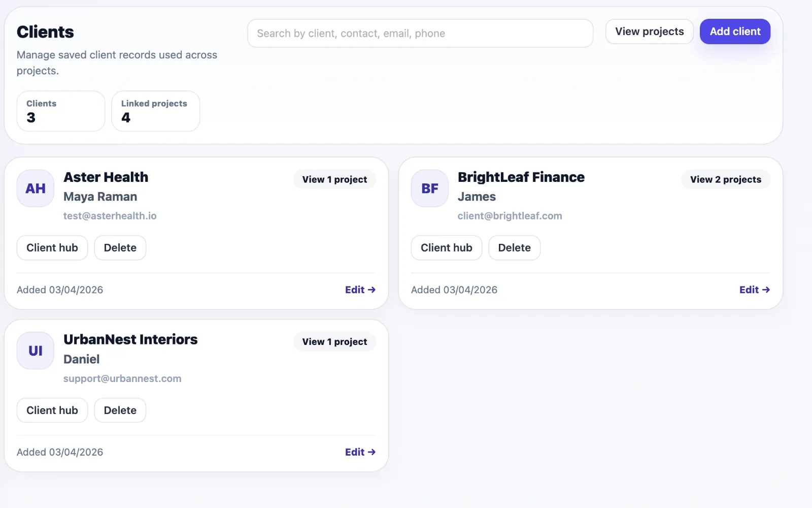Open Client hub for UrbanNest Interiors
This screenshot has width=812, height=508.
[52, 410]
